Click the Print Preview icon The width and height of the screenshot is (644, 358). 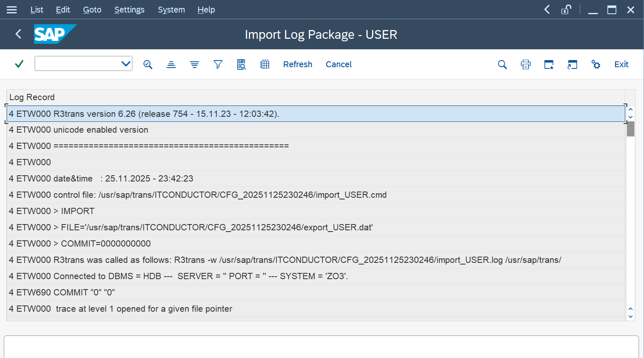(x=241, y=64)
